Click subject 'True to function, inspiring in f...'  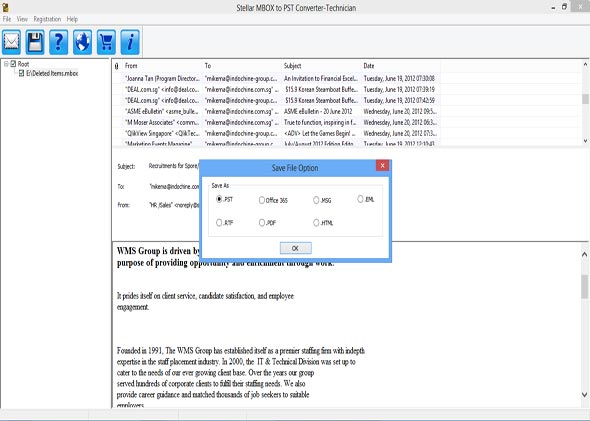click(320, 123)
